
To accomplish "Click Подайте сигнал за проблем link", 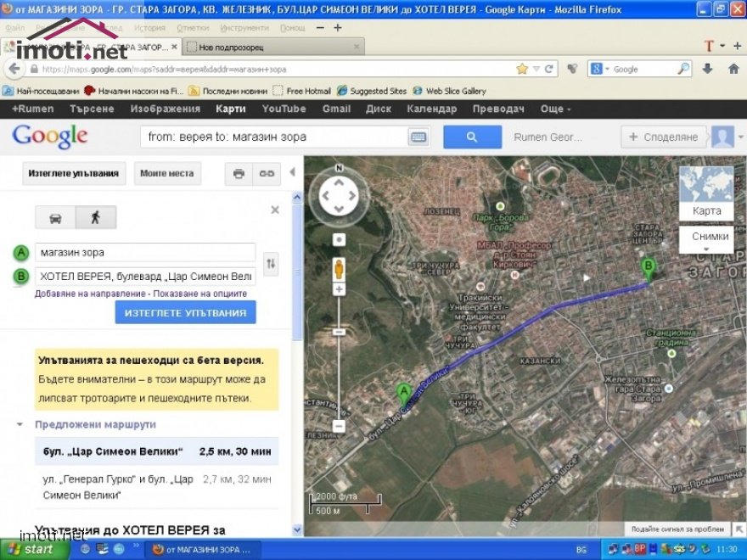I will click(x=677, y=529).
